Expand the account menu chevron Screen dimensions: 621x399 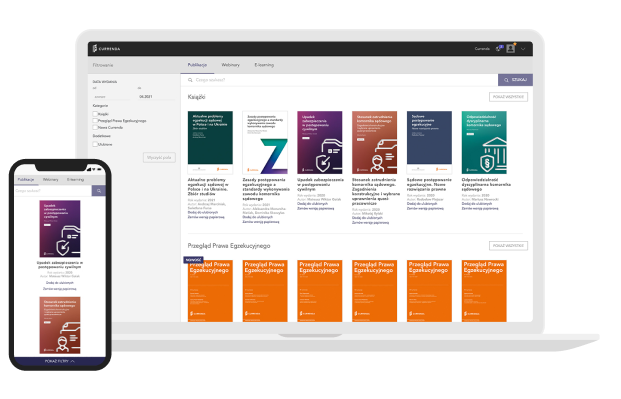[523, 49]
